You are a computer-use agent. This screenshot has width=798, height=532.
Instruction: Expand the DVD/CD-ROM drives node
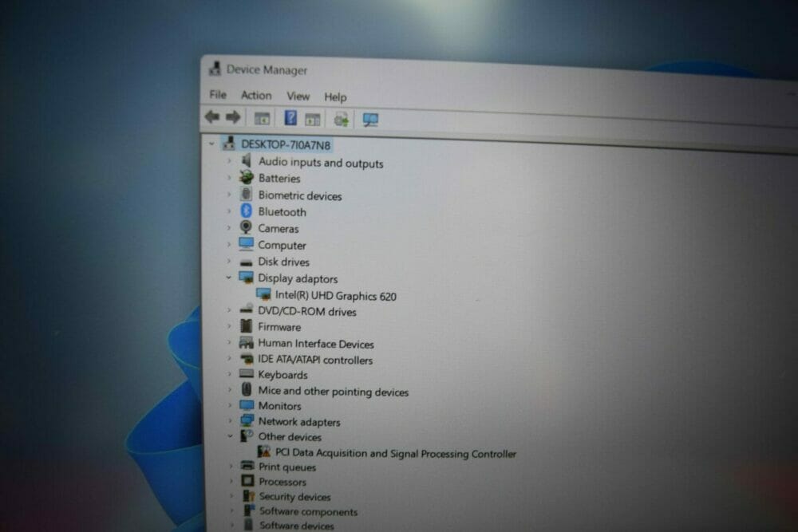pyautogui.click(x=229, y=310)
